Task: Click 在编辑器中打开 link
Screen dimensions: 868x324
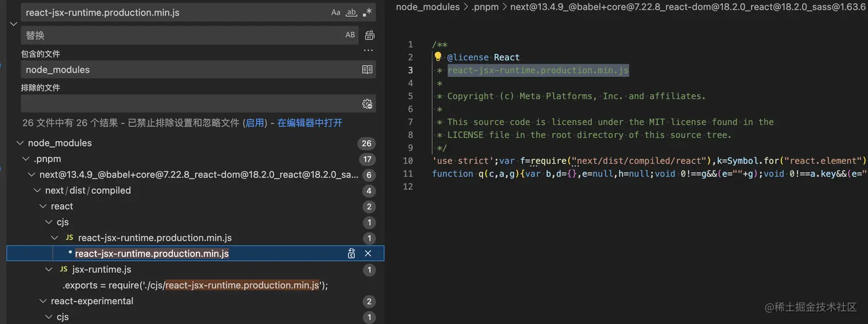Action: click(x=309, y=123)
